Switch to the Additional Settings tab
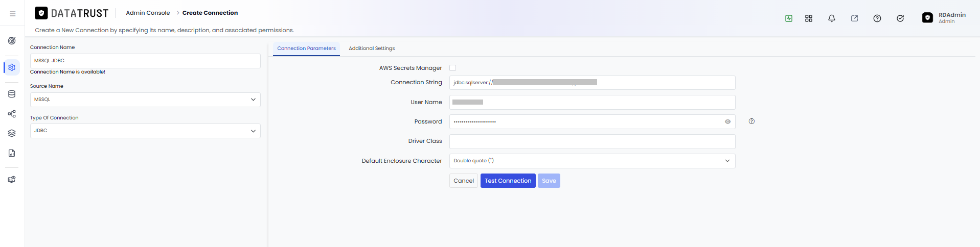The image size is (980, 247). (x=372, y=48)
